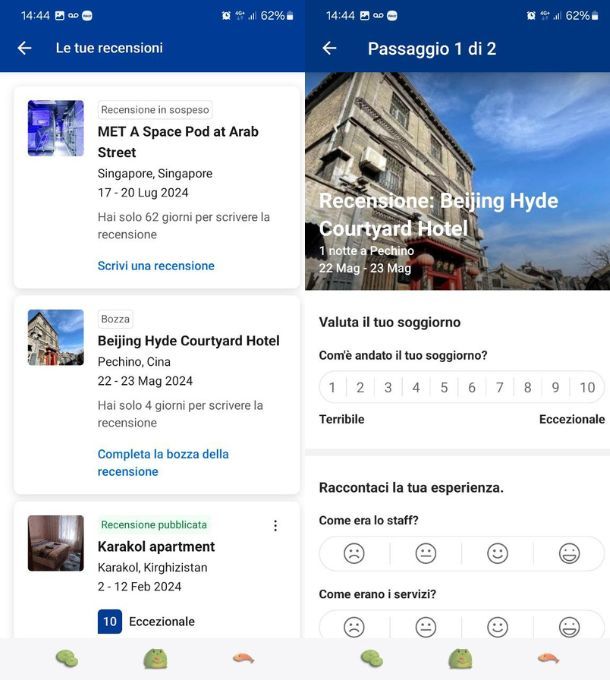Tap 1 notte a Pechino subtitle
Image resolution: width=610 pixels, height=680 pixels.
tap(366, 251)
